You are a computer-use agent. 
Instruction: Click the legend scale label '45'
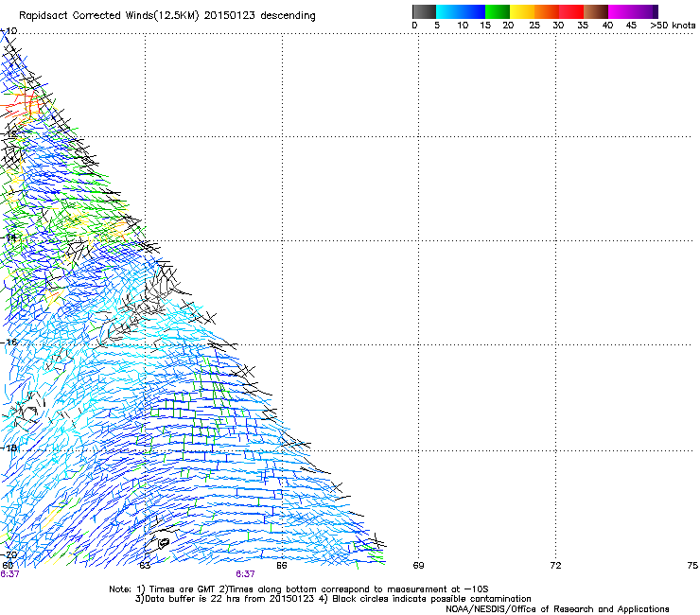coord(631,26)
